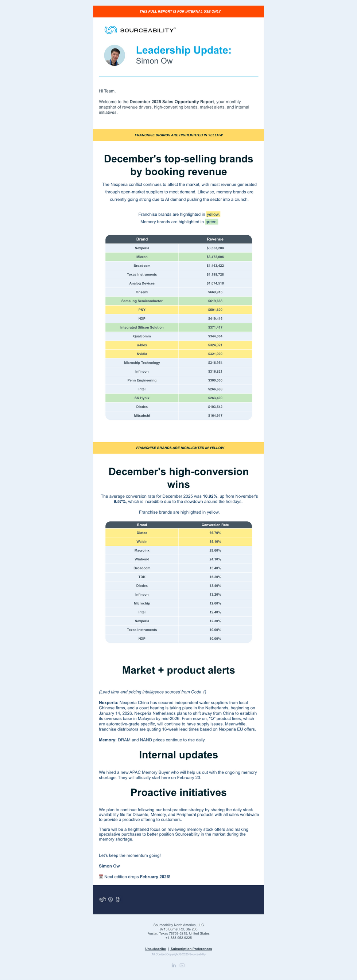Click the calendar emoji beside Next edition
The image size is (357, 980).
[101, 877]
